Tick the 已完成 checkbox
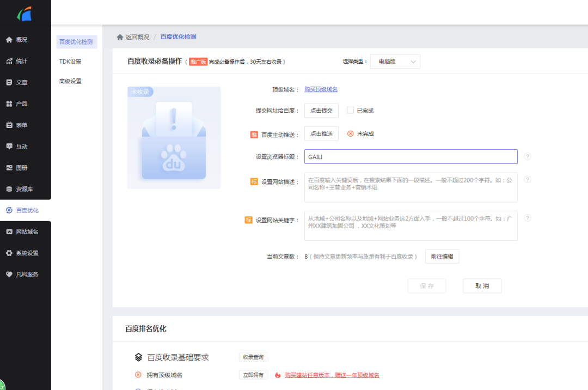 [350, 110]
